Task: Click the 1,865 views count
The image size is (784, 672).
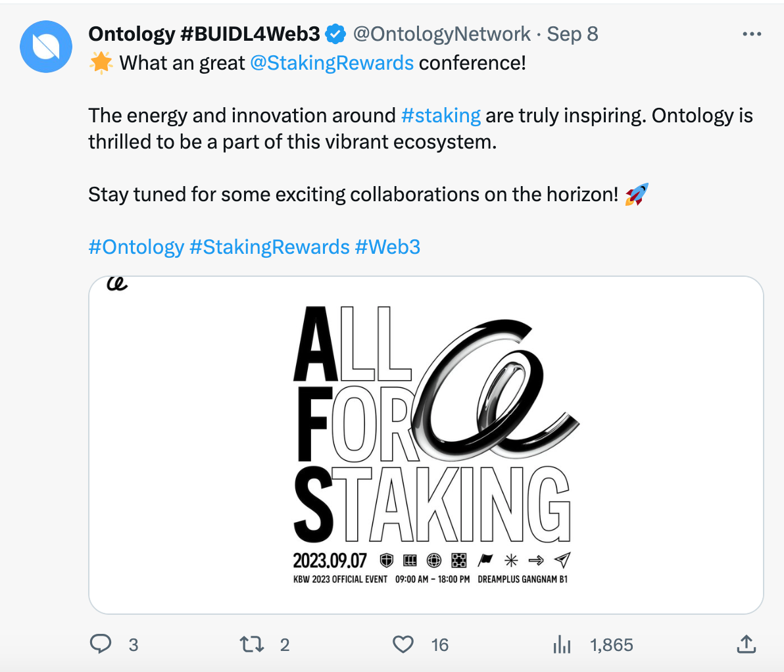Action: click(x=612, y=645)
